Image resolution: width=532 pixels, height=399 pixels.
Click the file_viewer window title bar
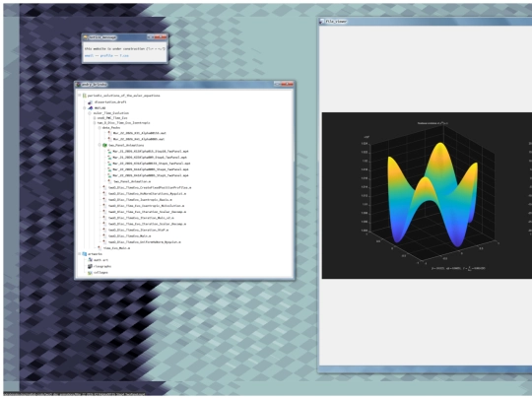tap(426, 22)
